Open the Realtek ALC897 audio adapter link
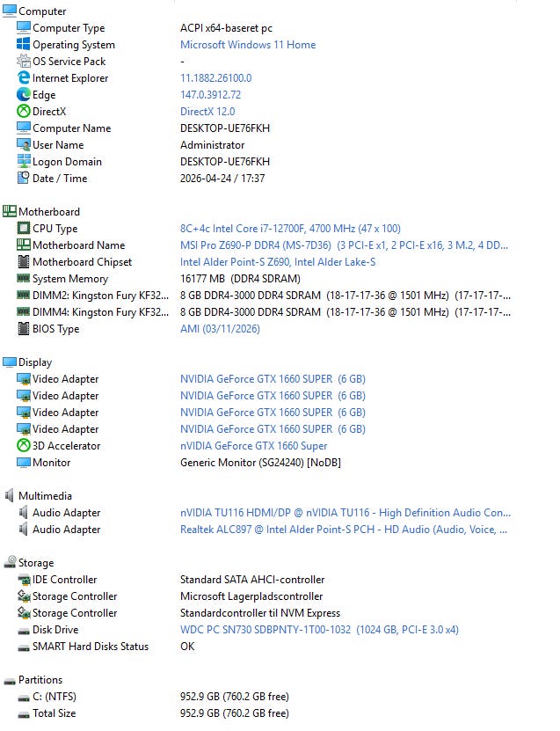Screen dimensions: 560x731 click(x=344, y=530)
